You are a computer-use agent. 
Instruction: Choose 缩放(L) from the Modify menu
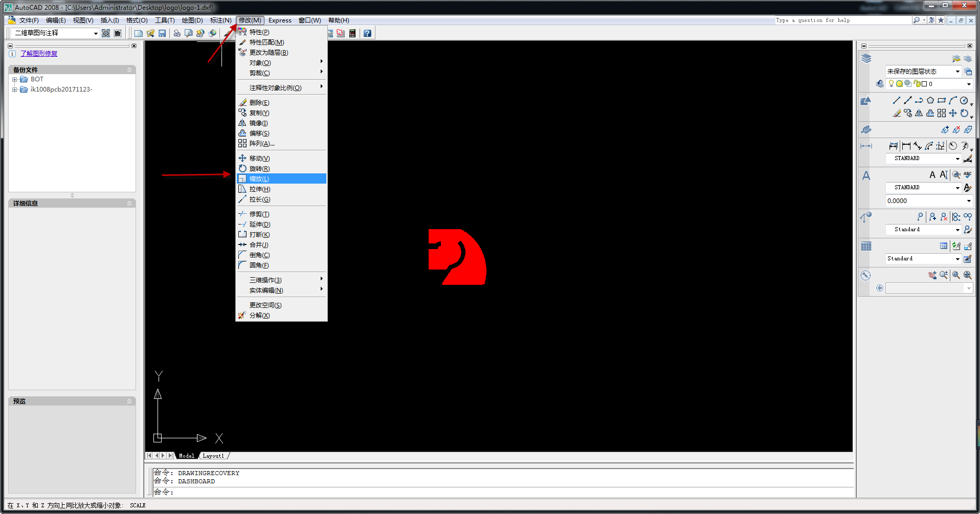(x=281, y=178)
